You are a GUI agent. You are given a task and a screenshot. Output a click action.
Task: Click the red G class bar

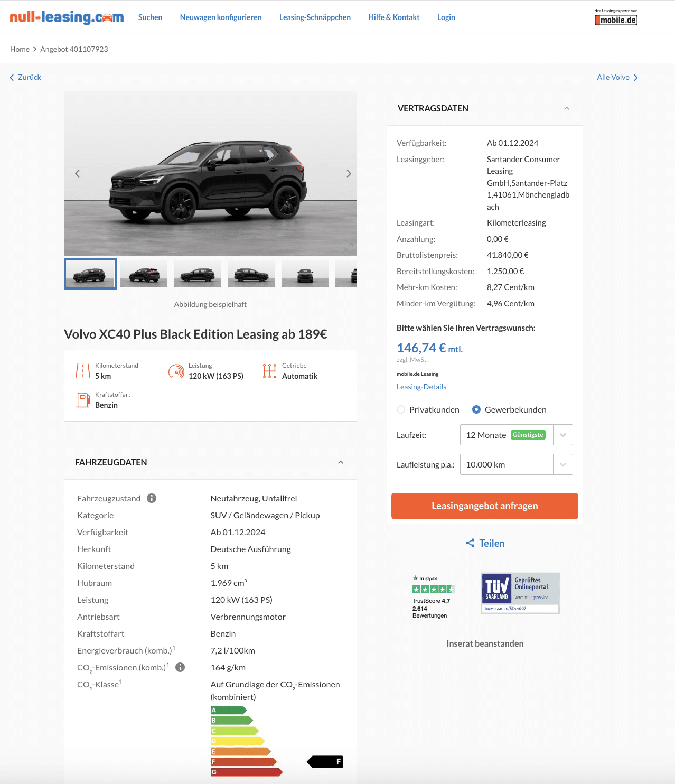247,772
